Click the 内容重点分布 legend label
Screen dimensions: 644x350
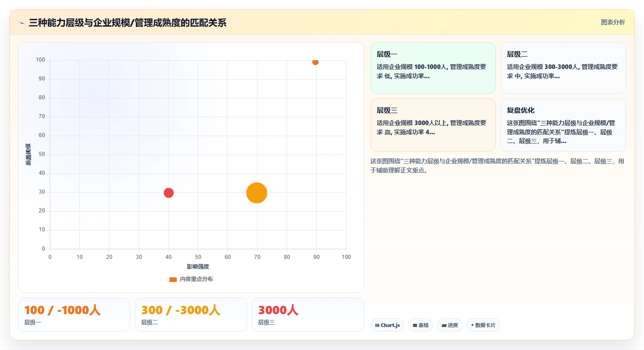point(196,279)
